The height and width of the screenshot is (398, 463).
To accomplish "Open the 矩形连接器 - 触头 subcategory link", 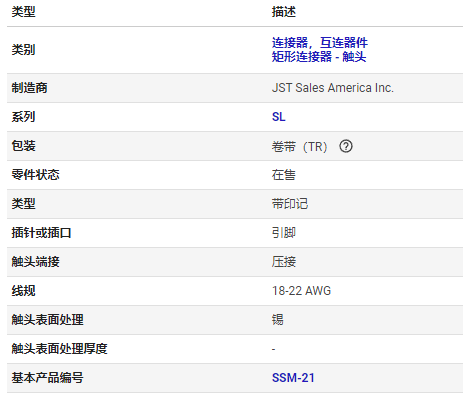I will (x=319, y=57).
